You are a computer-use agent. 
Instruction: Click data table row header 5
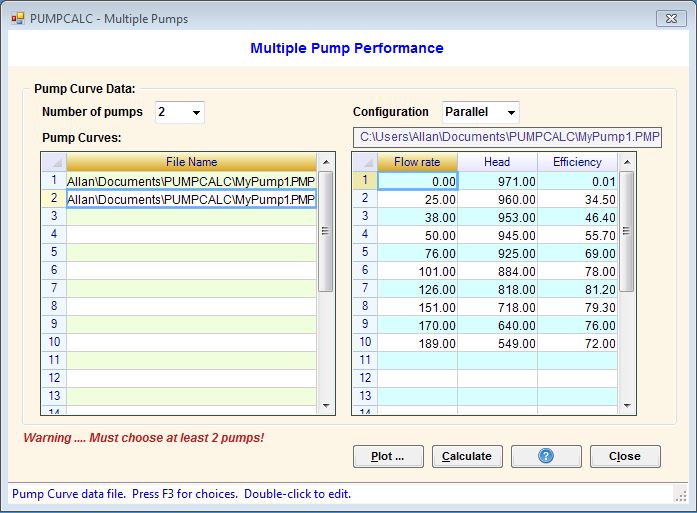pyautogui.click(x=365, y=252)
